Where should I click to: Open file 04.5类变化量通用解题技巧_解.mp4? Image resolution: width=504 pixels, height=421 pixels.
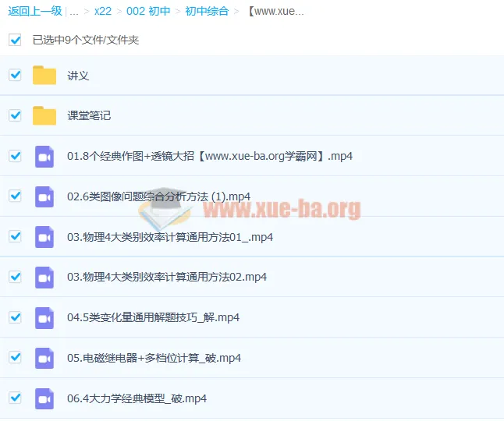point(153,317)
